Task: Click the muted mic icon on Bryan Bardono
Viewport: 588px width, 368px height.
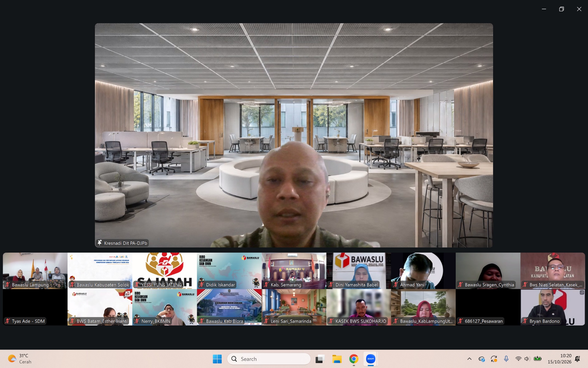Action: (525, 321)
